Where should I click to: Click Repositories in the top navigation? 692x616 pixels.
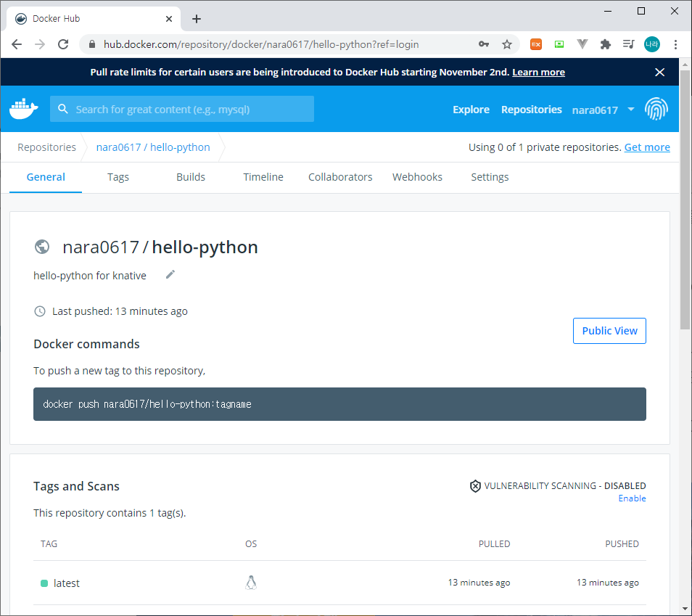point(532,110)
